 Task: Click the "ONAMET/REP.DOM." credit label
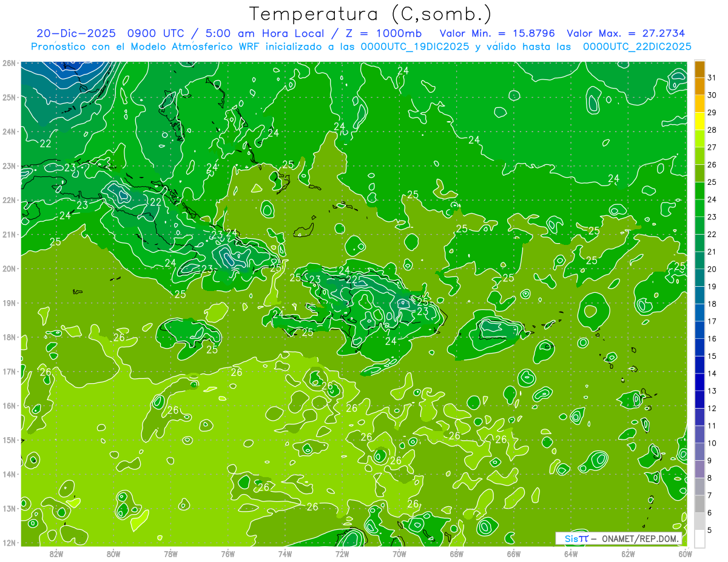[642, 538]
